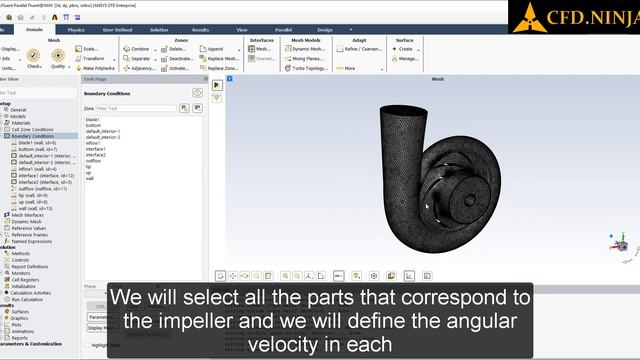This screenshot has width=640, height=360.
Task: Switch to the Results ribbon tab
Action: tap(200, 30)
